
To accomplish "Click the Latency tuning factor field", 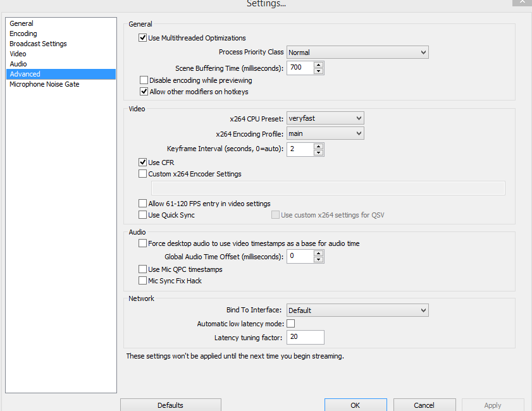I will coord(306,337).
